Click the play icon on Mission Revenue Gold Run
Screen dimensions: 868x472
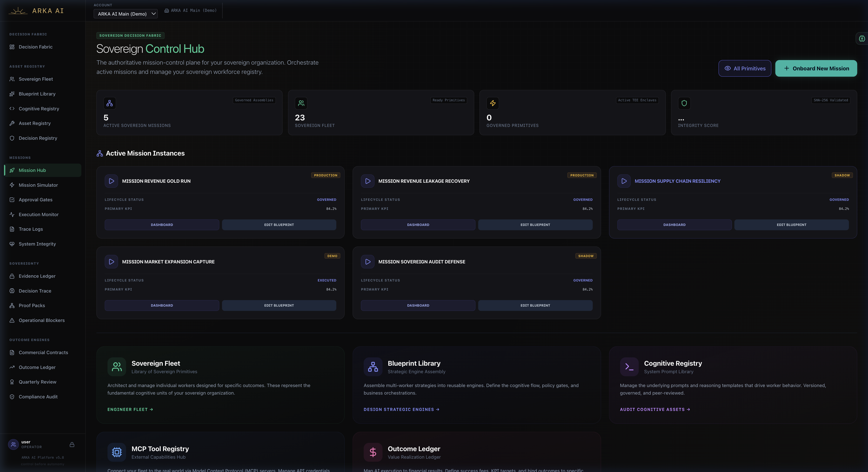(x=111, y=181)
